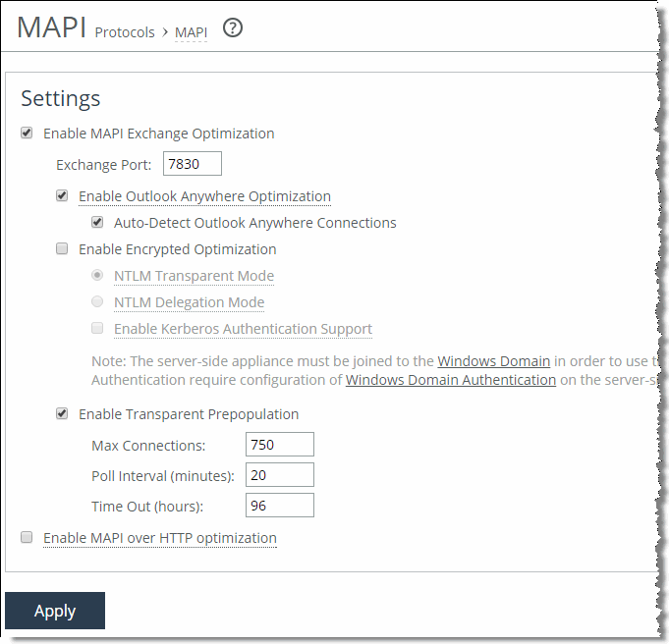Image resolution: width=669 pixels, height=644 pixels.
Task: Click the Poll Interval (minutes): label
Action: tap(163, 476)
